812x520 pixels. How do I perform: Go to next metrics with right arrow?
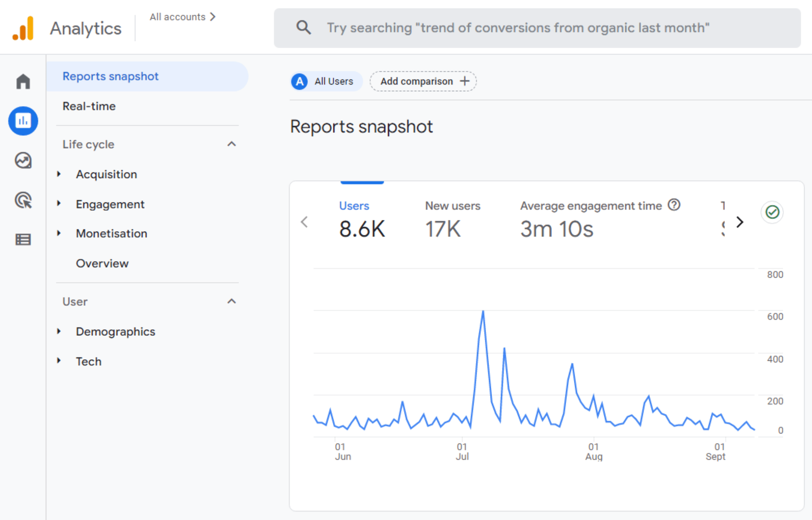740,222
